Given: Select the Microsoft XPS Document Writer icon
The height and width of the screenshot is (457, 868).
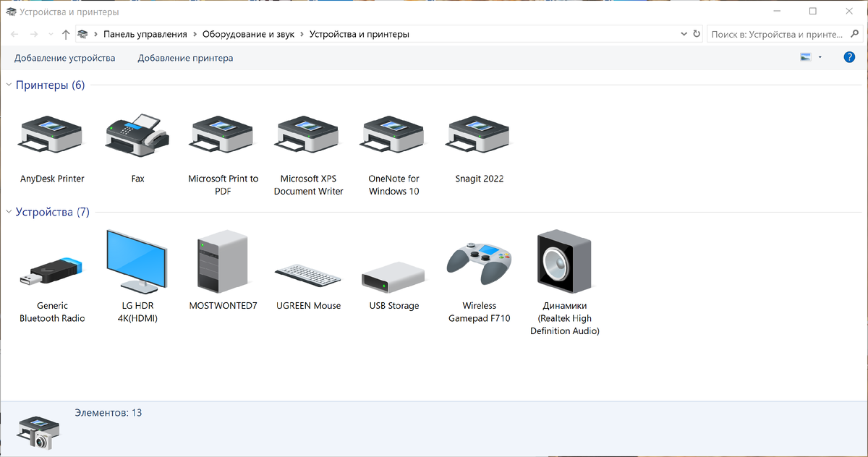Looking at the screenshot, I should pyautogui.click(x=308, y=136).
